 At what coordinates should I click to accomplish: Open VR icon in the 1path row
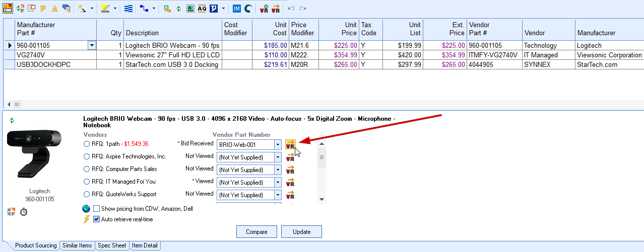pos(290,144)
